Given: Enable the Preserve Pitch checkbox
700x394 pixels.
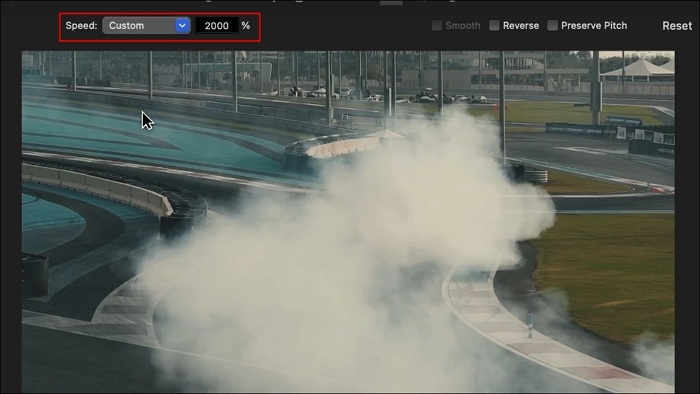Looking at the screenshot, I should [x=552, y=25].
